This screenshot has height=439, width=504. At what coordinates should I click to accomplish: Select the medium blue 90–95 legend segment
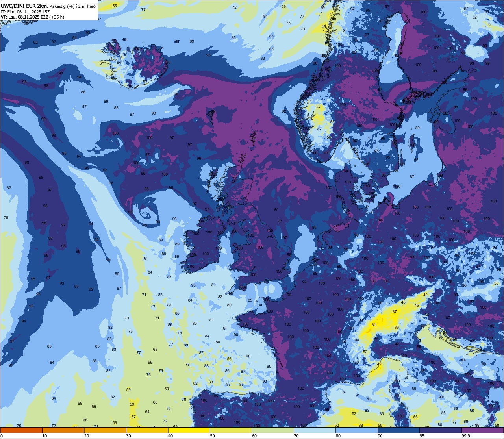coord(399,430)
